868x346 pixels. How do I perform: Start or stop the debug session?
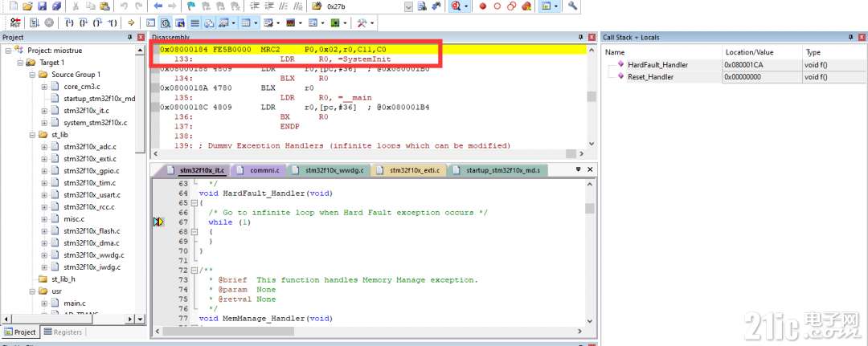click(x=457, y=6)
